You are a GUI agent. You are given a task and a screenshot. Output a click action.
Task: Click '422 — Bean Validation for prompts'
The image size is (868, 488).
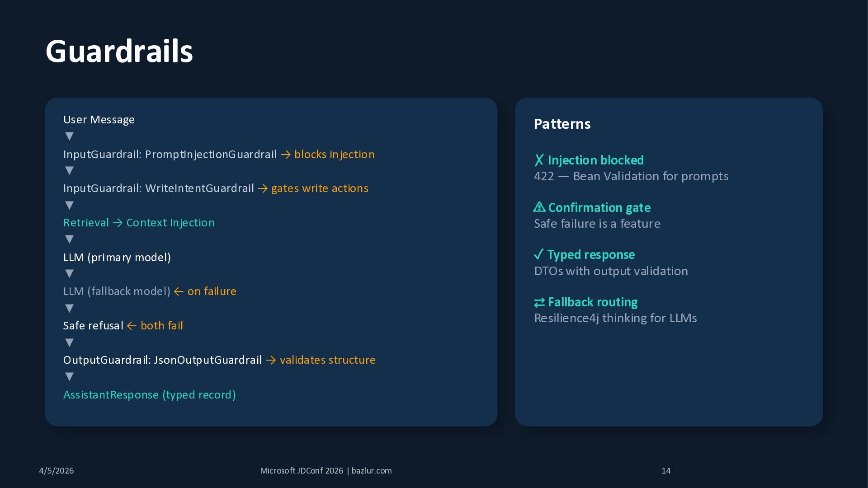[631, 176]
